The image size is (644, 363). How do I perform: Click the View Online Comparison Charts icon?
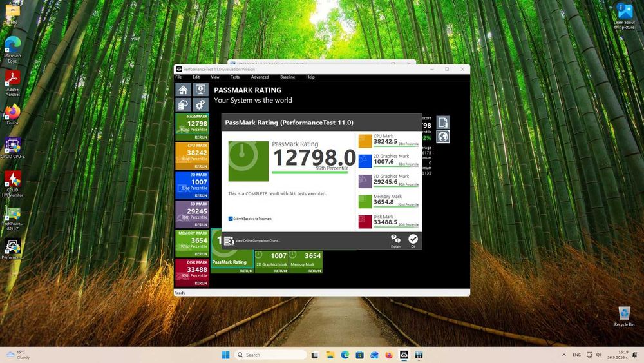click(x=229, y=240)
